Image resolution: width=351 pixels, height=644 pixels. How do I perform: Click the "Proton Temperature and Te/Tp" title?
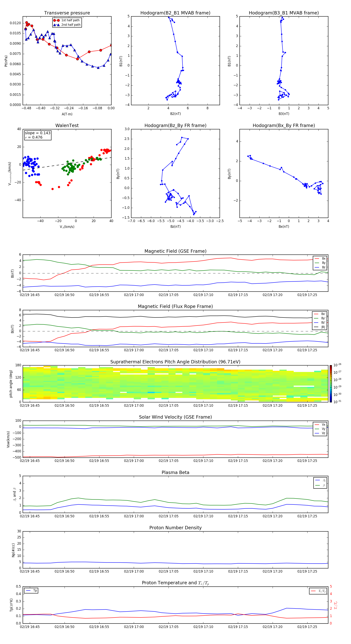tap(175, 583)
